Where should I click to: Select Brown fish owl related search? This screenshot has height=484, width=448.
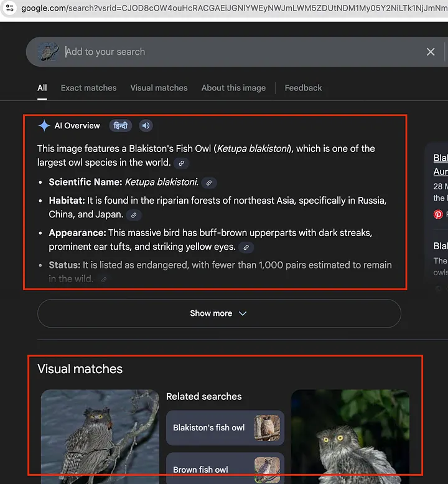(225, 469)
